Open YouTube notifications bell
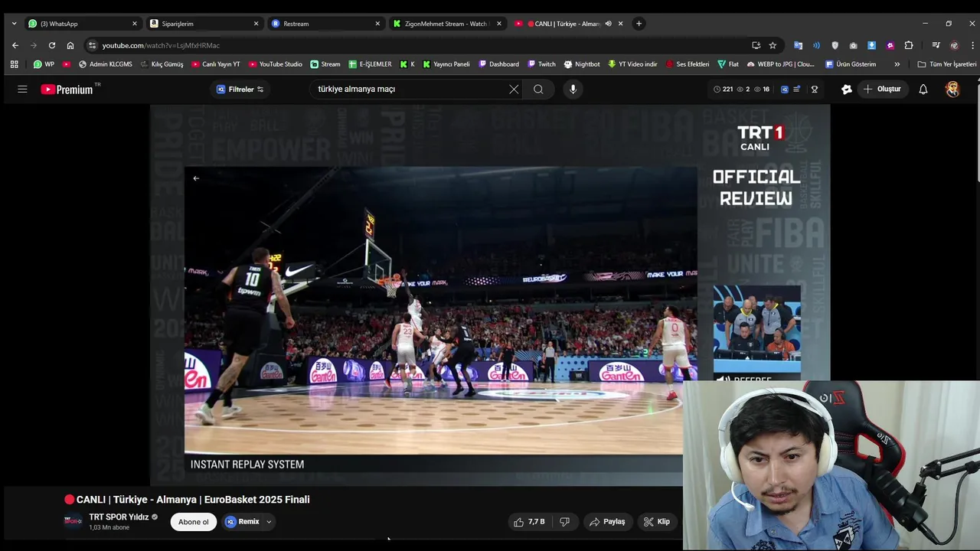This screenshot has height=551, width=980. pos(923,90)
